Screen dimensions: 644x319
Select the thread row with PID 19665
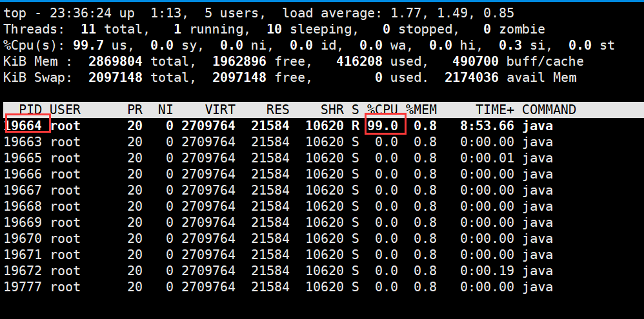[x=279, y=158]
